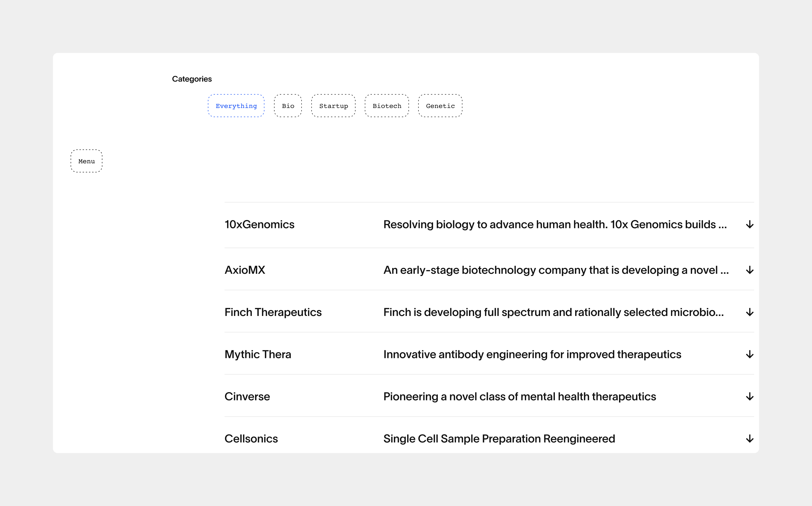Click the Categories heading label
Image resolution: width=812 pixels, height=506 pixels.
pyautogui.click(x=192, y=79)
